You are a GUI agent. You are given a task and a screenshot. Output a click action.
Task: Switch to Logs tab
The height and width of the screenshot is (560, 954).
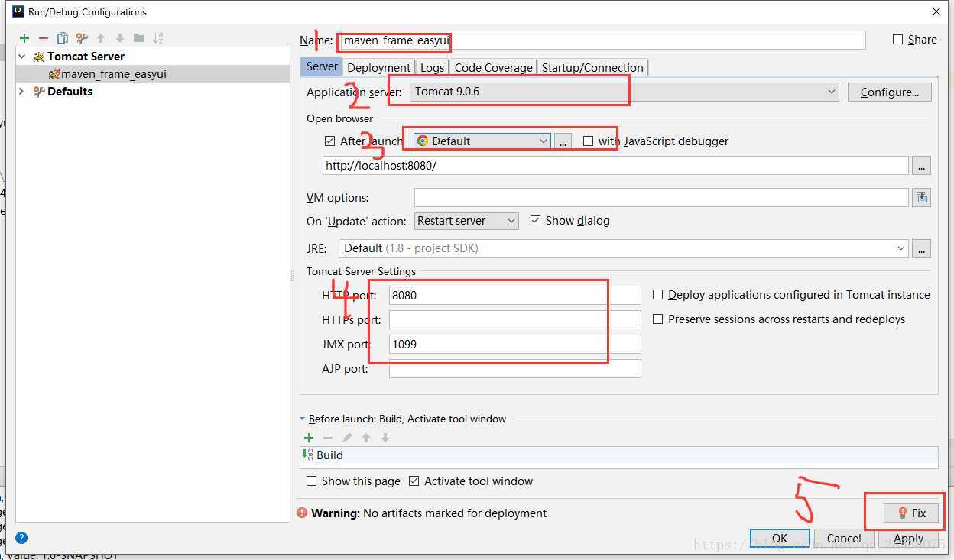[432, 67]
